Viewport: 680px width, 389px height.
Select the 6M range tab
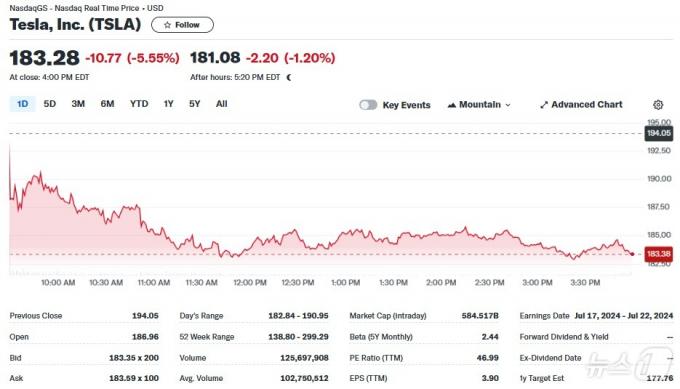click(107, 104)
